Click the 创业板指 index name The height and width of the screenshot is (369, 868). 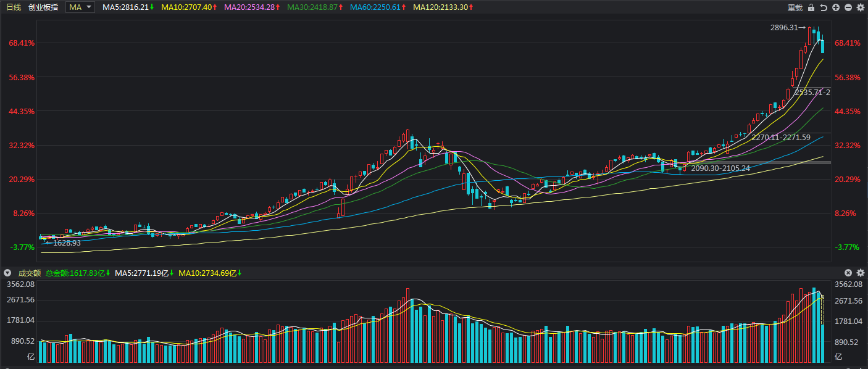coord(43,7)
